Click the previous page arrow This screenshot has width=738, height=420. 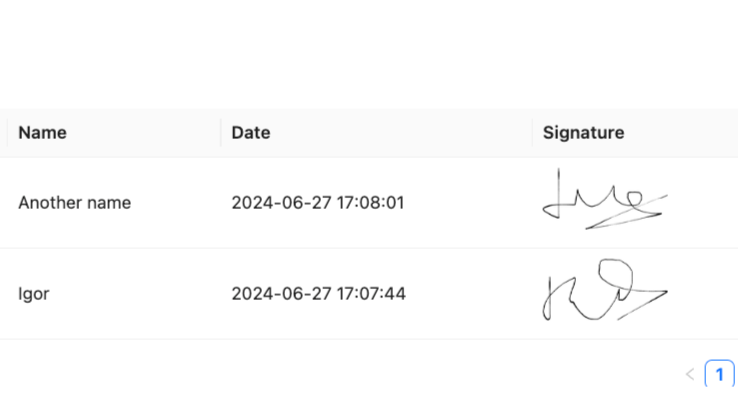690,375
